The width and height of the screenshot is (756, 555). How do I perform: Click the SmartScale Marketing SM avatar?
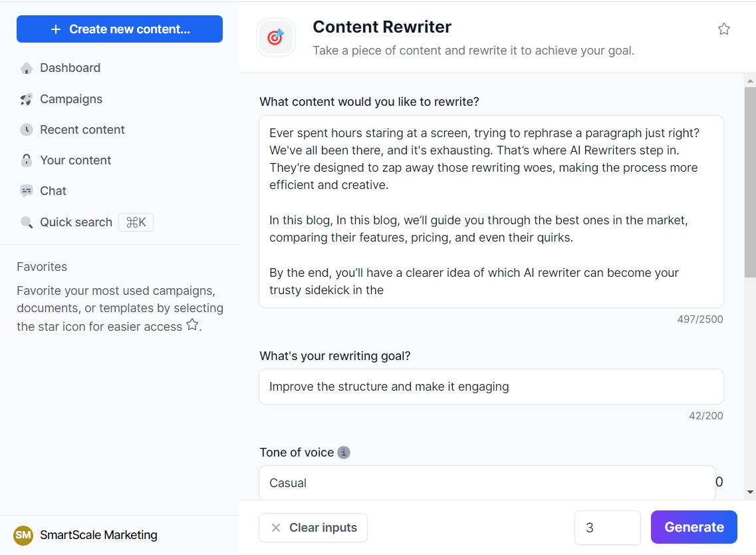pyautogui.click(x=23, y=535)
